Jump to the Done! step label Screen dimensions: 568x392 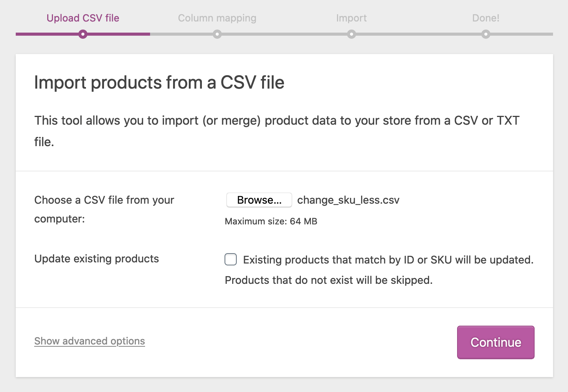486,18
